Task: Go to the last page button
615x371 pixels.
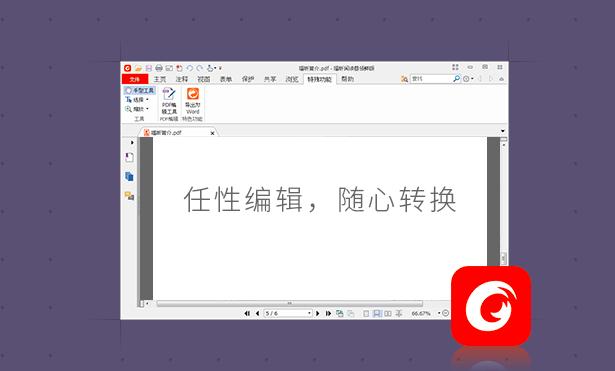Action: pos(328,313)
